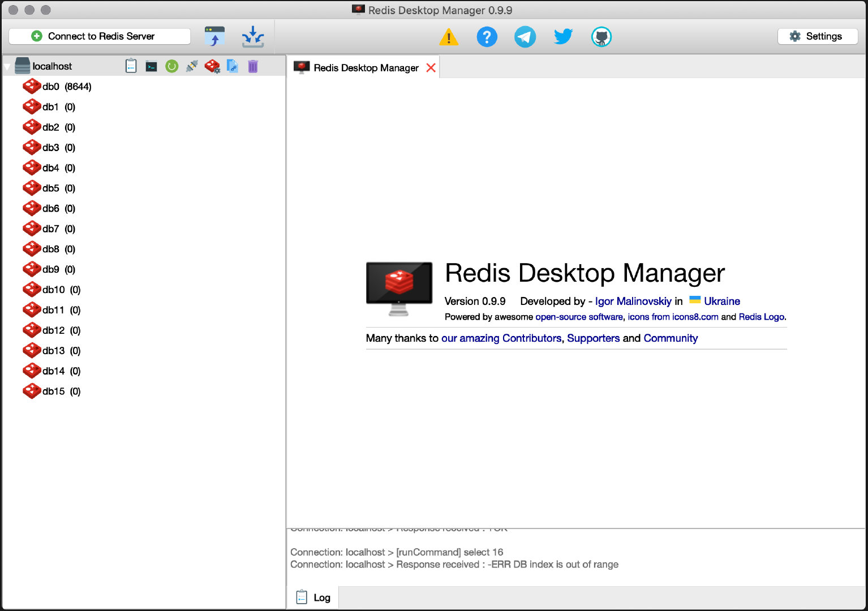Collapse the localhost connection tree
Image resolution: width=868 pixels, height=611 pixels.
pos(7,67)
